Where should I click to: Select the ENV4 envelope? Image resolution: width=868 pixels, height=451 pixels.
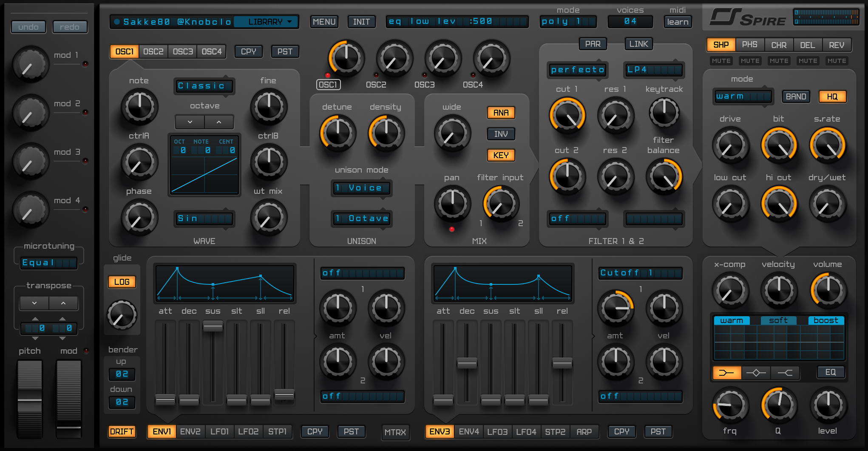pos(468,431)
